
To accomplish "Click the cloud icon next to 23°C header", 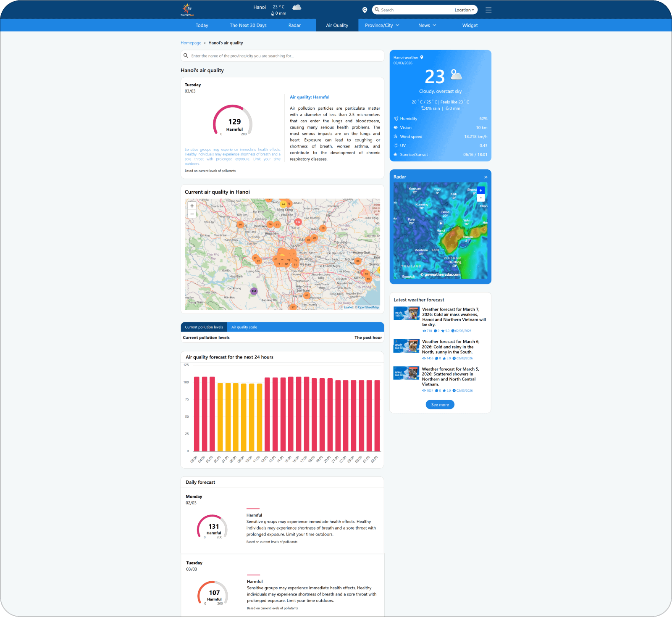I will [x=297, y=7].
